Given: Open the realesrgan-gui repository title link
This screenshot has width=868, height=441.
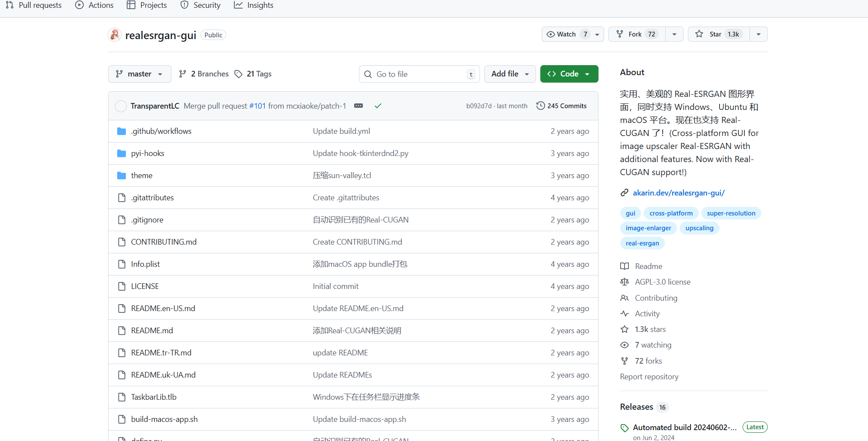Looking at the screenshot, I should tap(161, 35).
